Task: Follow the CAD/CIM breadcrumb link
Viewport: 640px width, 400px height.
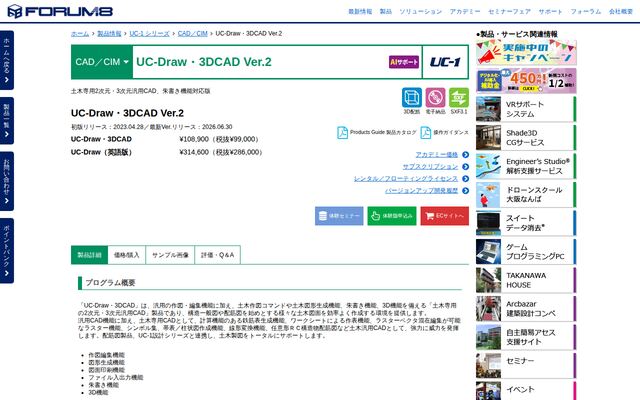Action: 193,33
